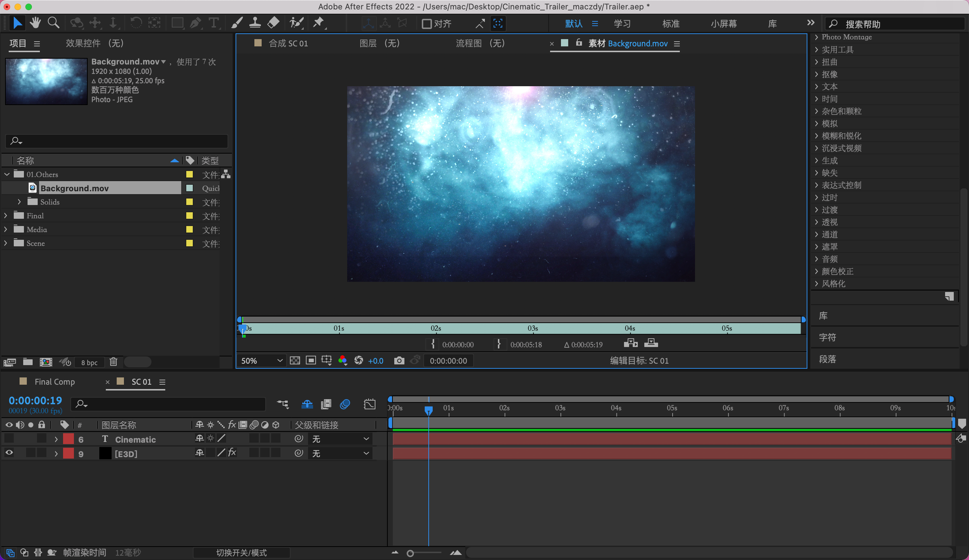The height and width of the screenshot is (560, 969).
Task: Enable the 对齐 snapping checkbox
Action: click(427, 24)
